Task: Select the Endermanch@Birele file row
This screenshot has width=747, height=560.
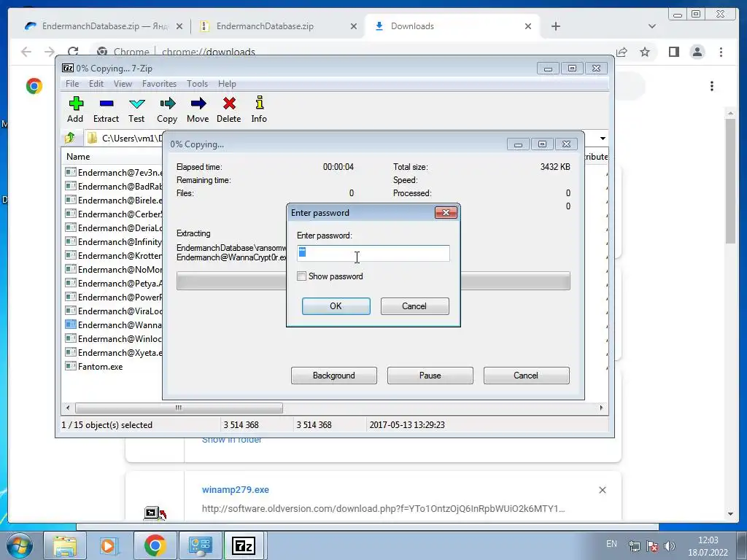Action: coord(113,200)
